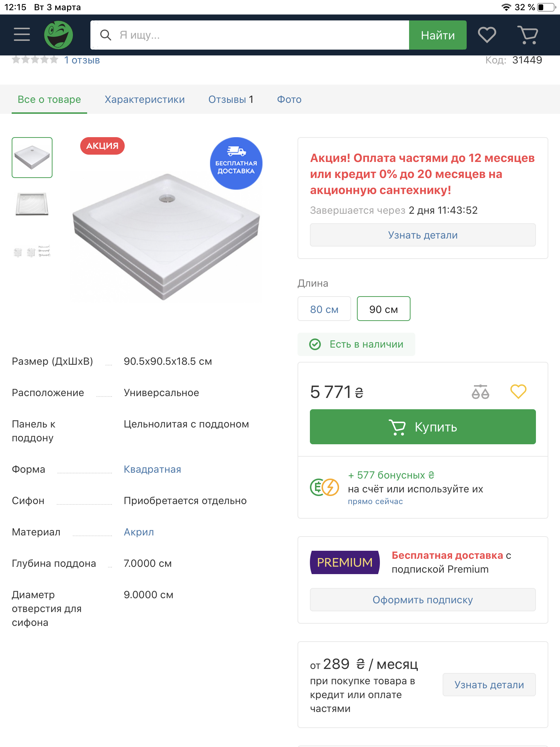
Task: Click Оформить подписку button
Action: click(x=423, y=600)
